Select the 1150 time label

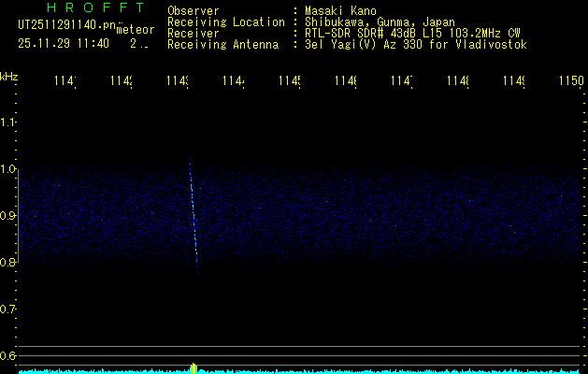coord(571,82)
